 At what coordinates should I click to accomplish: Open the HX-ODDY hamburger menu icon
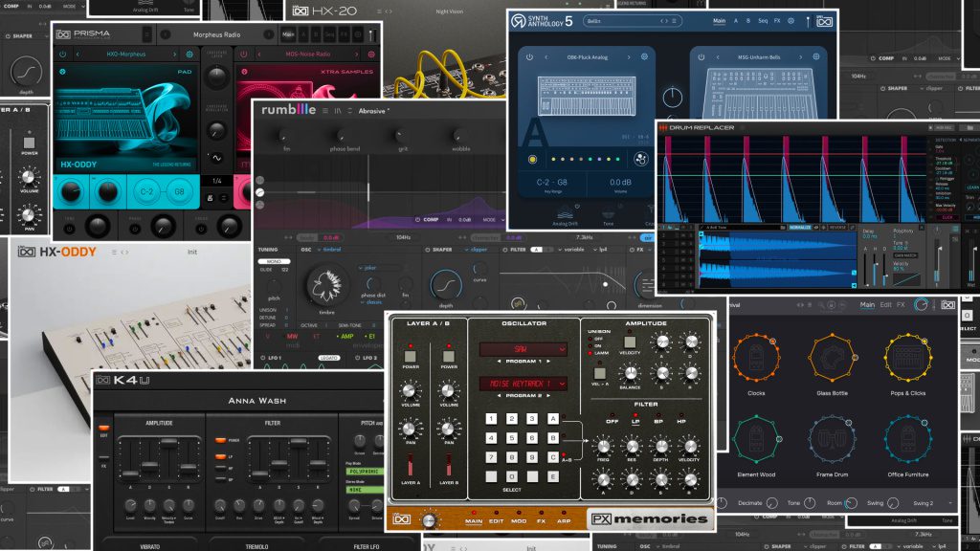114,253
